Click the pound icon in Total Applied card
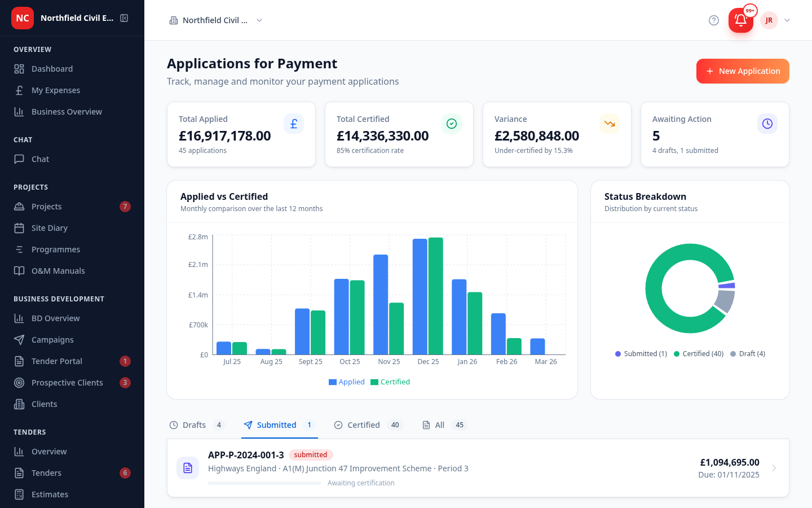812x508 pixels. [x=294, y=124]
